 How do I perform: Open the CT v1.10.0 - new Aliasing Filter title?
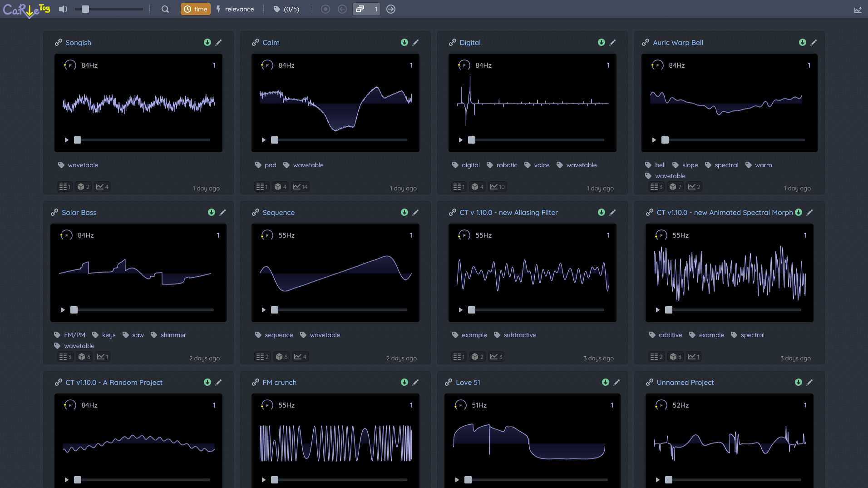click(508, 212)
